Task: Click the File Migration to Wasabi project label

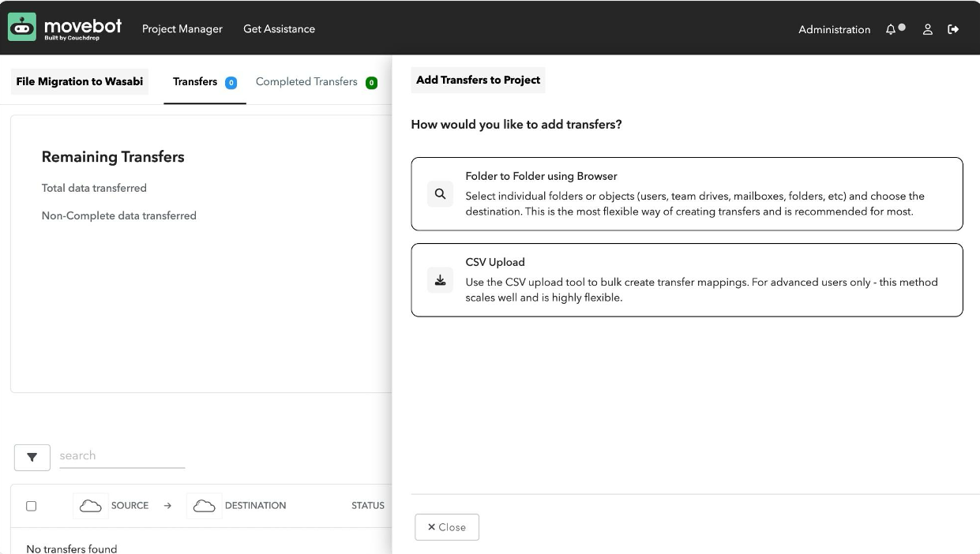Action: (x=80, y=81)
